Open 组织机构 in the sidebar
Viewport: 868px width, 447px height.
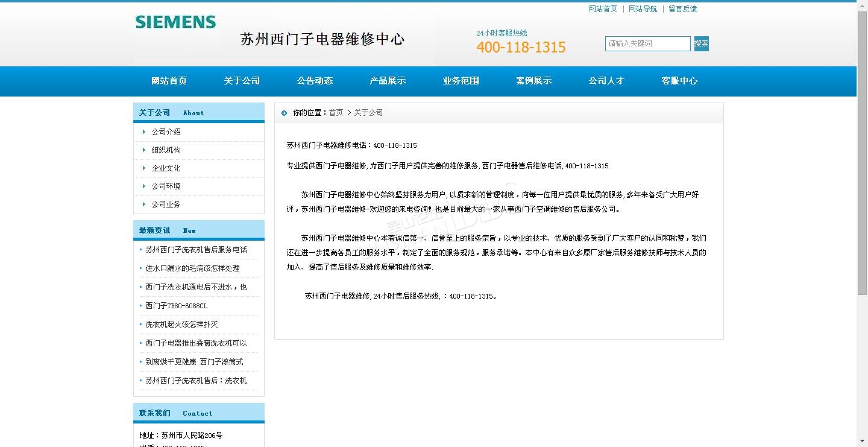166,150
